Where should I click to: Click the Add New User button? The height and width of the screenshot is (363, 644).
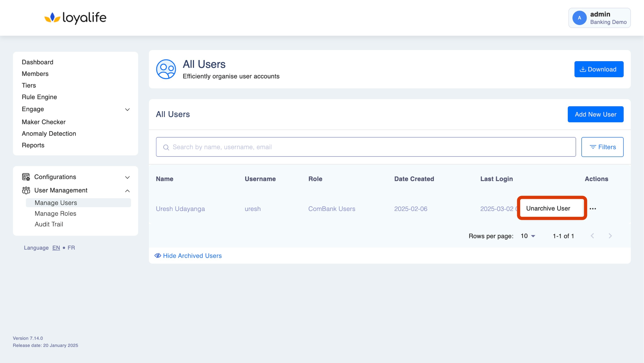point(595,114)
